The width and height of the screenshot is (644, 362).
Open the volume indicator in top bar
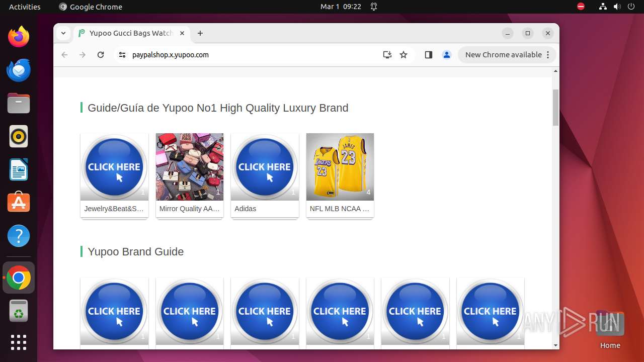617,7
